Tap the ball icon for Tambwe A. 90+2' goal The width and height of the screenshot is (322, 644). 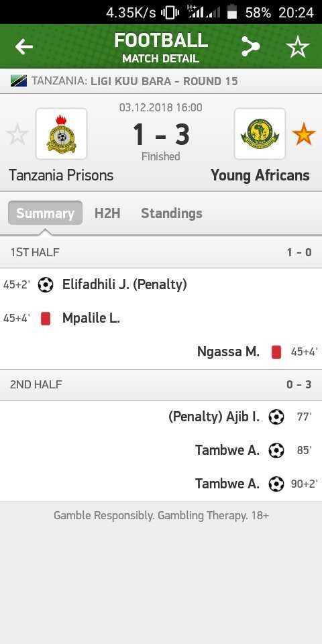tap(276, 484)
